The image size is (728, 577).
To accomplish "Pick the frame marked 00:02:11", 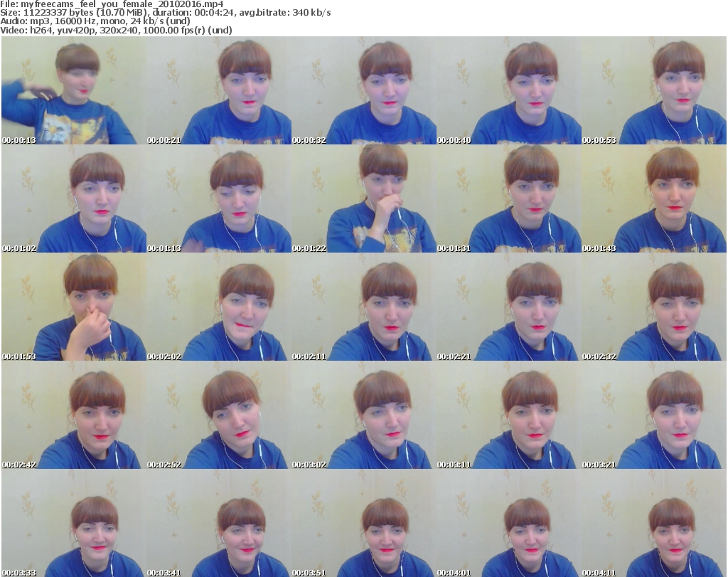I will [x=364, y=307].
